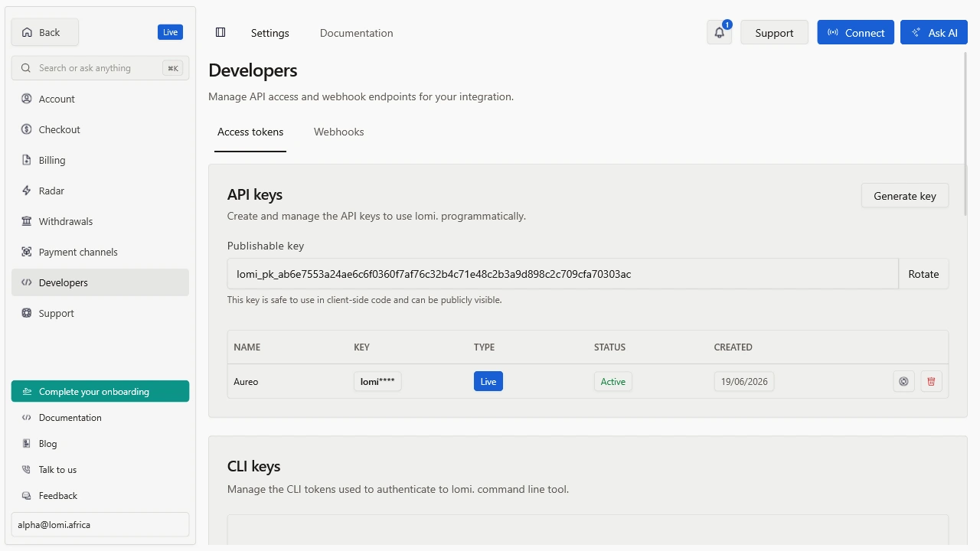The width and height of the screenshot is (980, 551).
Task: Open Radar in sidebar
Action: click(x=100, y=191)
